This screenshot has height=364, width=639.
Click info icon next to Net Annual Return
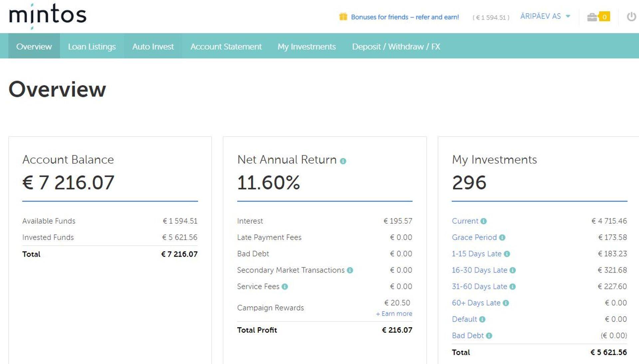click(343, 161)
